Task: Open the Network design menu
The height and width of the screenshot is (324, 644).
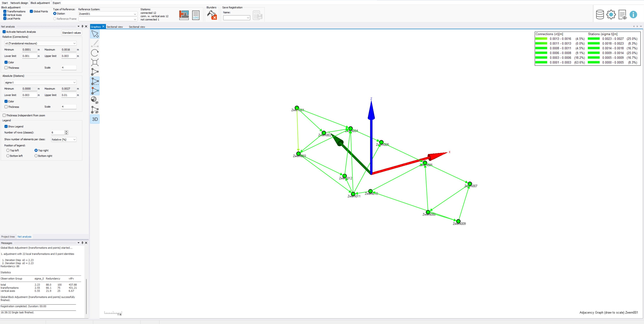Action: coord(19,3)
